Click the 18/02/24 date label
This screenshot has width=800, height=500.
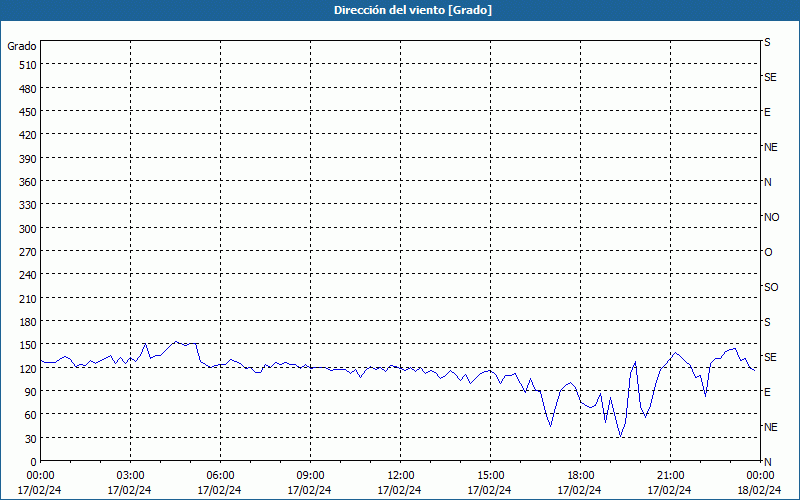[x=759, y=490]
